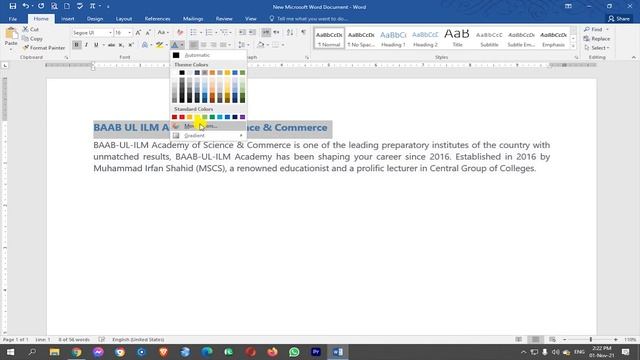Expand the Gradient submenu arrow
Screen dimensions: 640x360
pos(241,136)
